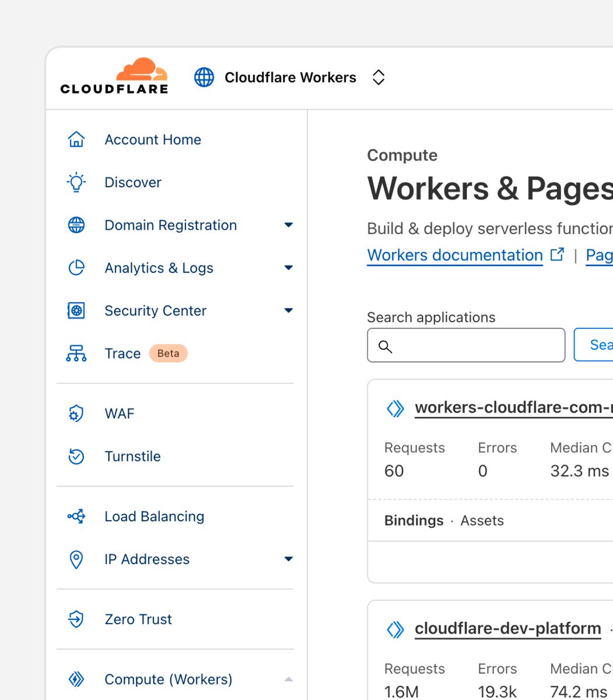Click the Beta badge next to Trace
This screenshot has height=700, width=613.
point(169,353)
